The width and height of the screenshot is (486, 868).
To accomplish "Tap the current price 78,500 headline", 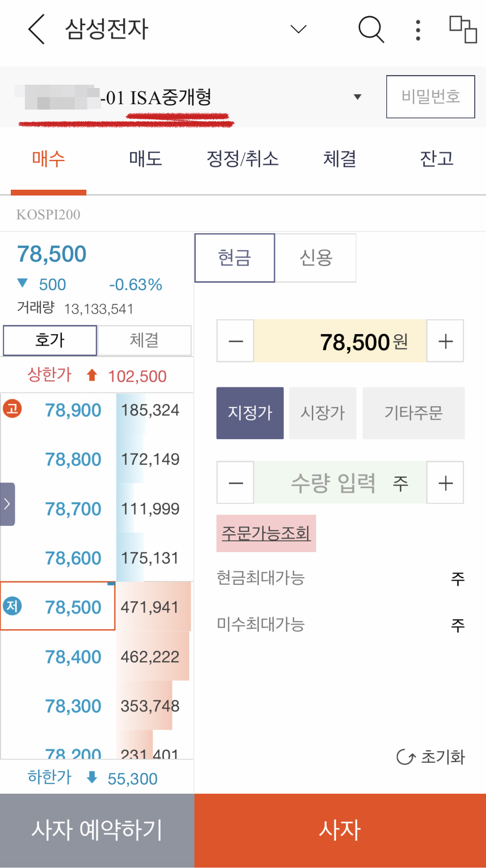I will coord(52,254).
